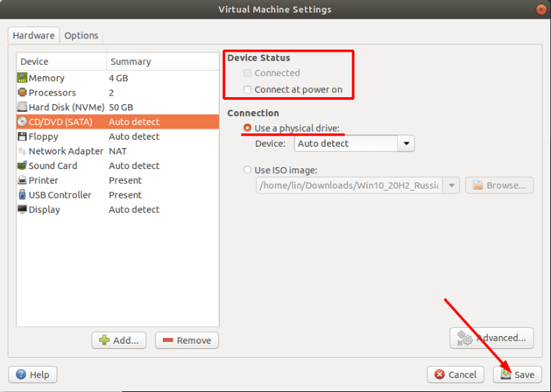Viewport: 551px width, 392px height.
Task: Click the Printer icon in device list
Action: [x=22, y=180]
